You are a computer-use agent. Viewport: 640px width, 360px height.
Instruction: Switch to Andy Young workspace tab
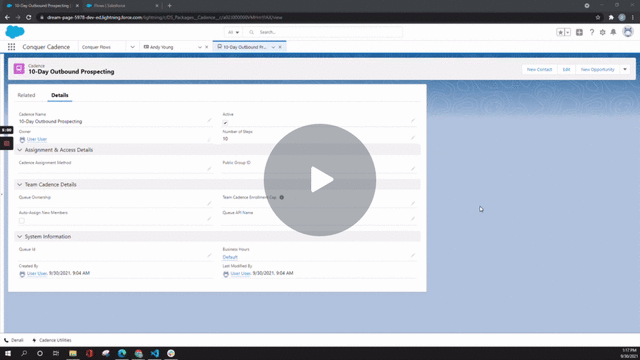click(162, 47)
